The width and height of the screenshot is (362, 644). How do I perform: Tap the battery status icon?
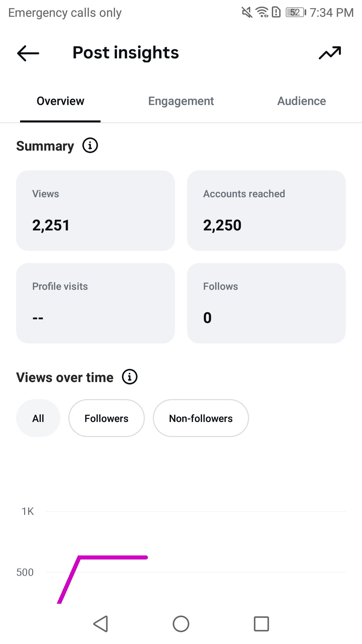(296, 12)
